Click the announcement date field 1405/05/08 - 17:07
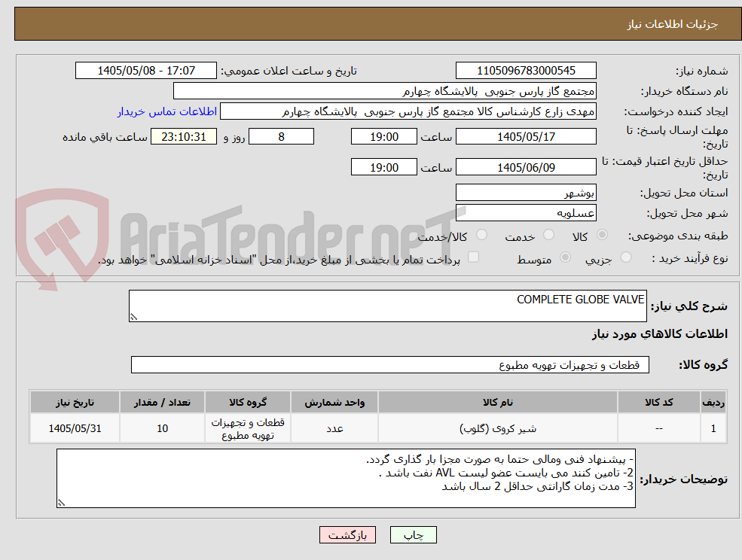 pyautogui.click(x=145, y=71)
